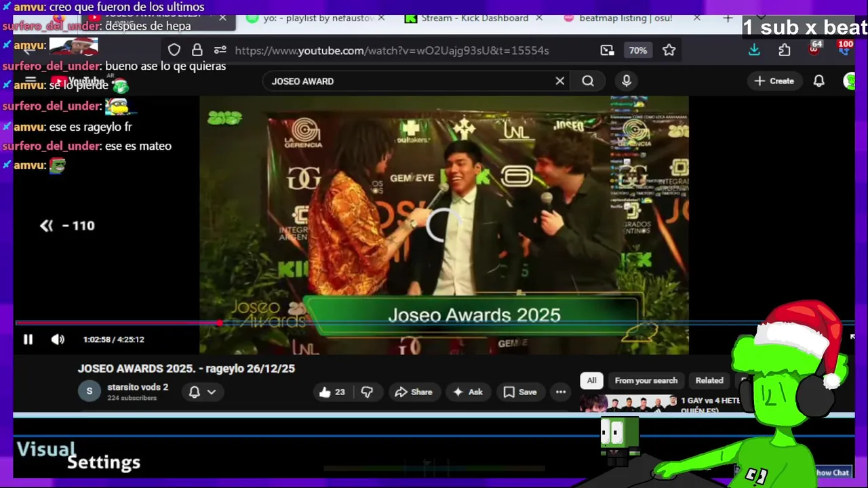868x488 pixels.
Task: Close the JOSEO AWARDS browser tab
Action: (222, 18)
